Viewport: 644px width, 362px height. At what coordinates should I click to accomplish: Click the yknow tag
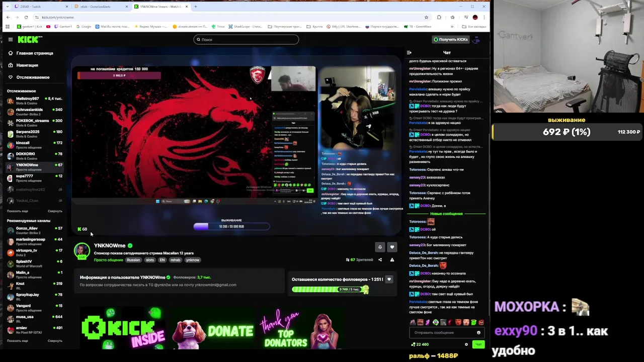pos(193,260)
